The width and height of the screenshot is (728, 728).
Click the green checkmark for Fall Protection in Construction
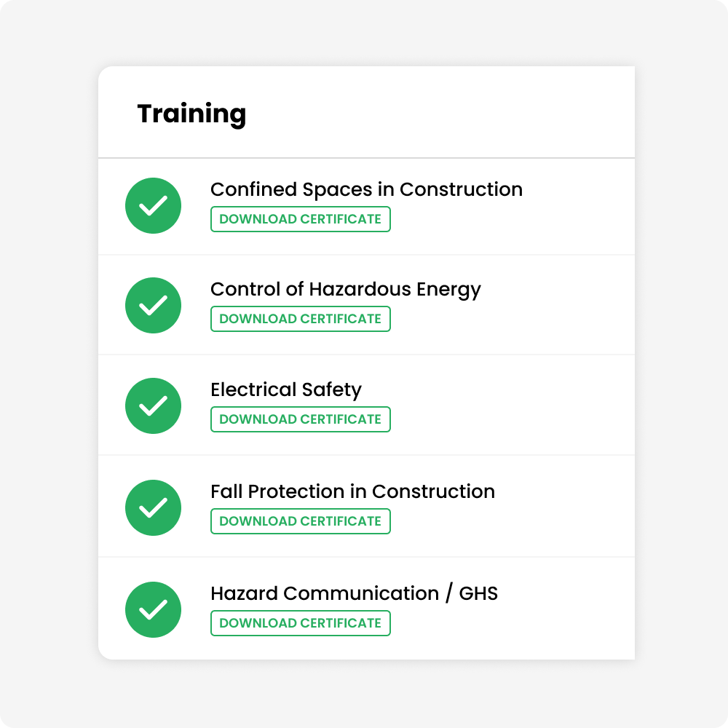pos(153,507)
